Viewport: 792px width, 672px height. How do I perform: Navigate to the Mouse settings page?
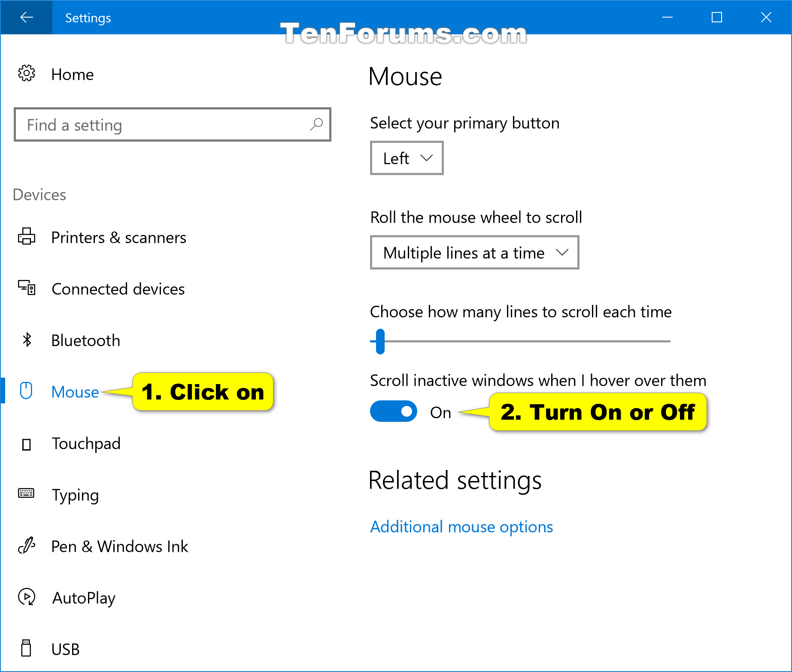point(75,392)
